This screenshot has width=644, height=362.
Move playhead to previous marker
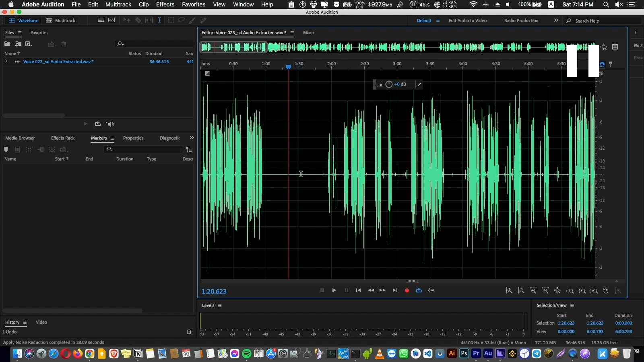[x=358, y=290]
